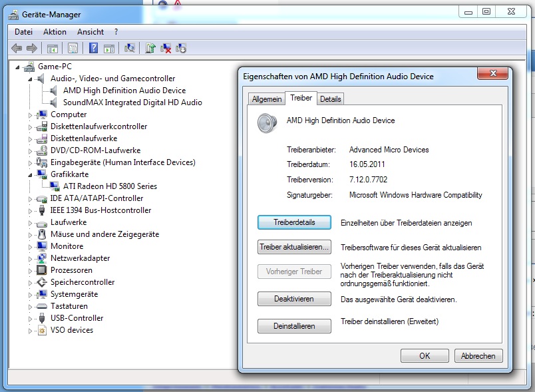
Task: Cancel the dialog with Abbrechen
Action: (x=478, y=356)
